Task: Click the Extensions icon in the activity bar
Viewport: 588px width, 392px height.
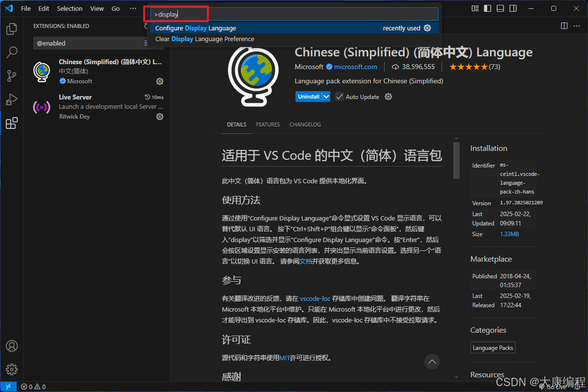Action: (x=11, y=123)
